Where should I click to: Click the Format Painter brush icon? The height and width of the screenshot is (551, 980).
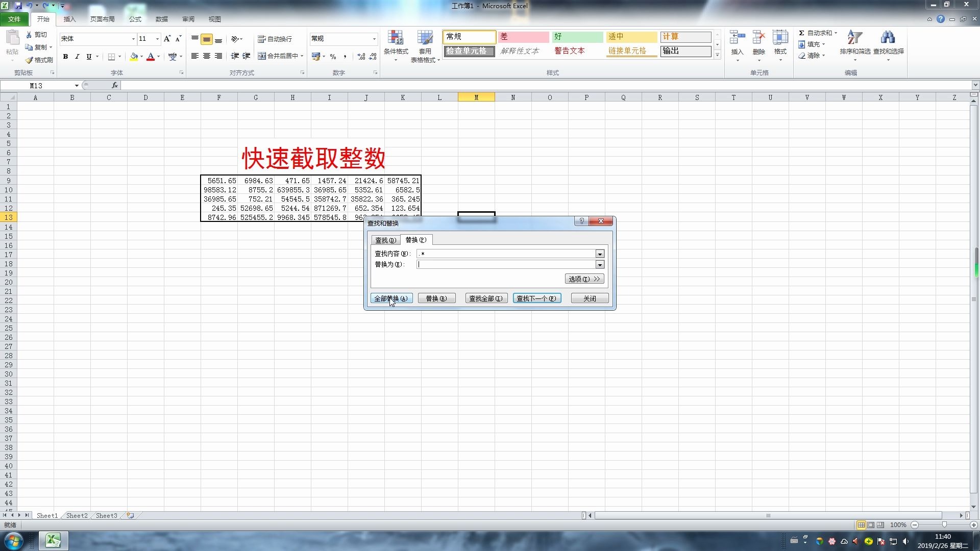pos(30,60)
